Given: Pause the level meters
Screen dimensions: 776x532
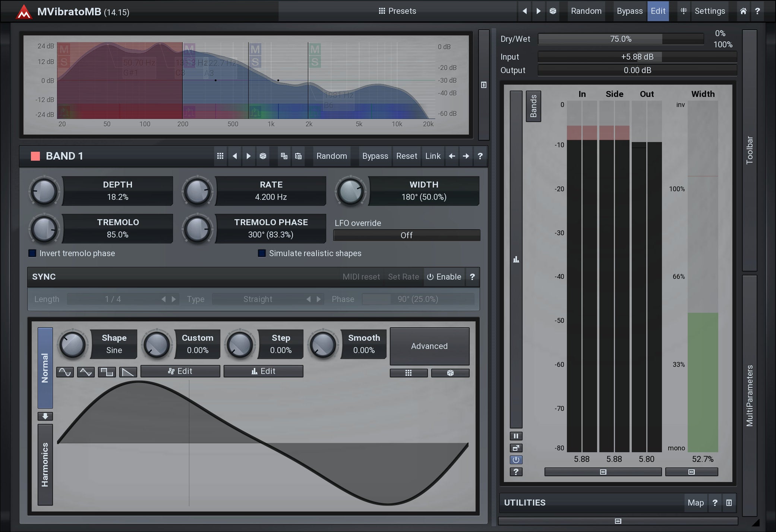Looking at the screenshot, I should click(x=516, y=436).
